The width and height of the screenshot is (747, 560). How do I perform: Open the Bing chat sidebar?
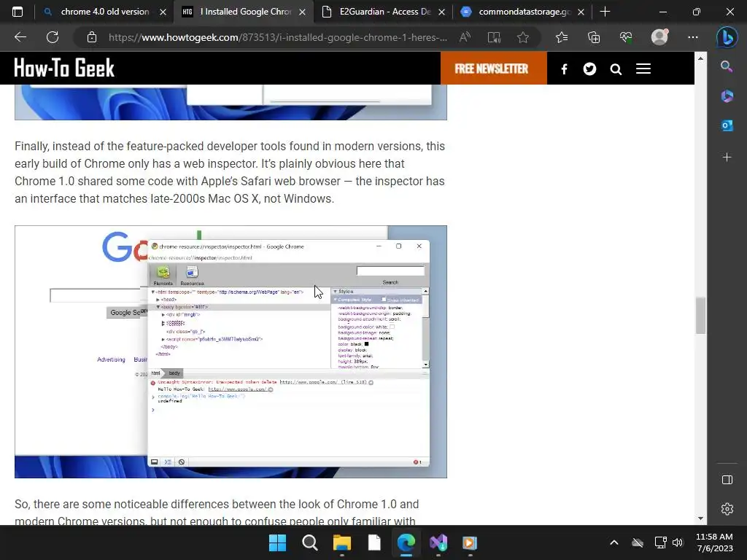pos(727,37)
